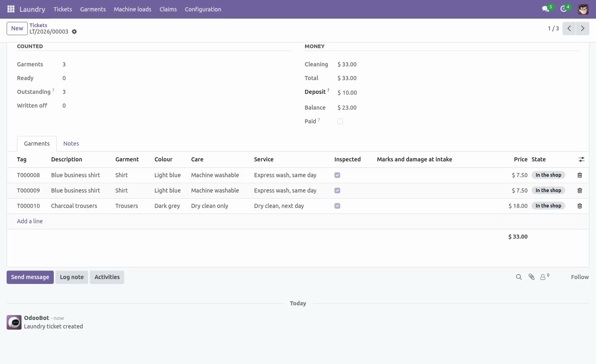Expand the Configuration menu

(x=203, y=9)
